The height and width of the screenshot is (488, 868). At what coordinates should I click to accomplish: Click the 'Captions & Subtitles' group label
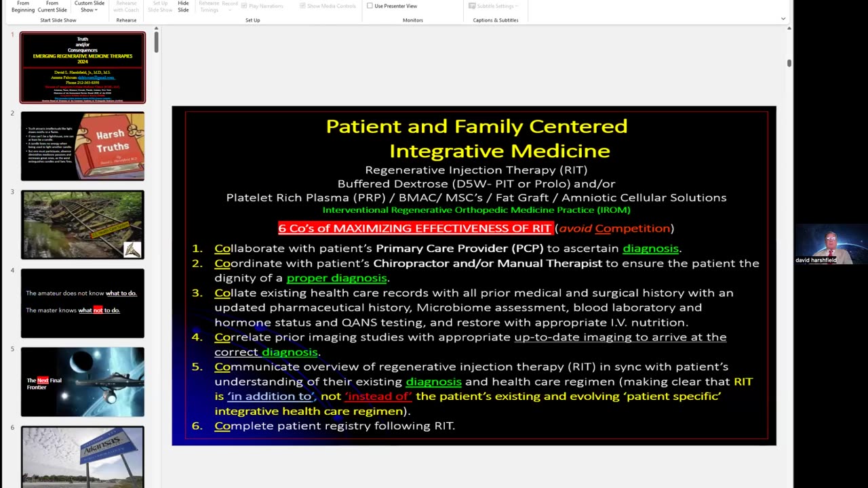(495, 20)
